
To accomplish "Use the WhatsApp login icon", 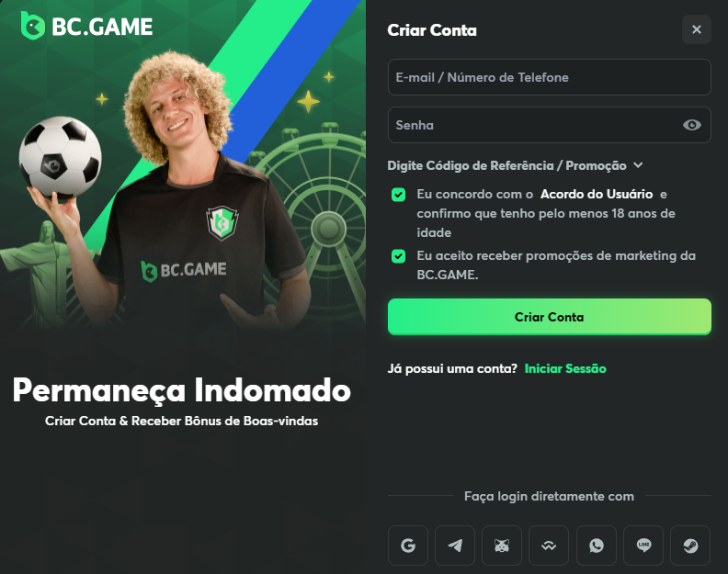I will [597, 546].
